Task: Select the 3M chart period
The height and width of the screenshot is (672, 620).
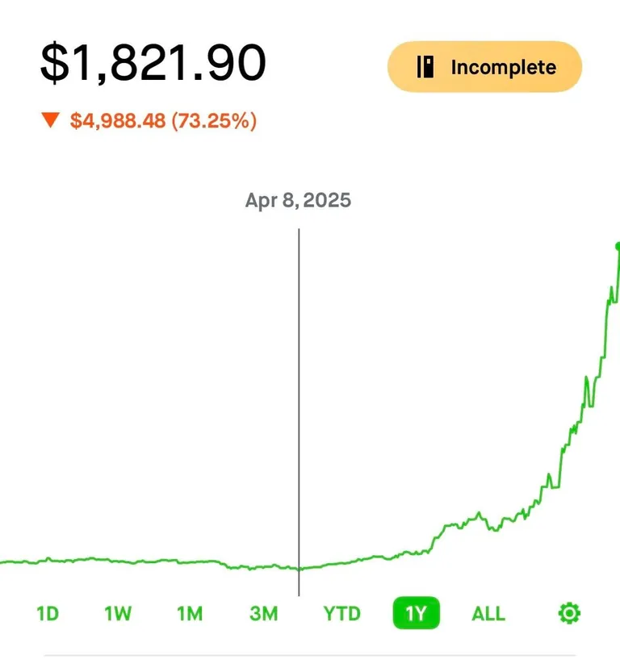Action: coord(262,613)
